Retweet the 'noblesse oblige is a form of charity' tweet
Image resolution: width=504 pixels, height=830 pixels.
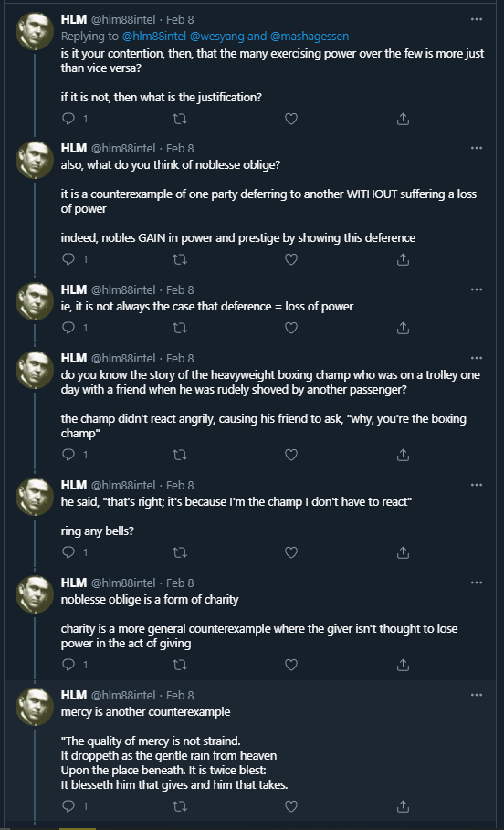click(x=180, y=665)
